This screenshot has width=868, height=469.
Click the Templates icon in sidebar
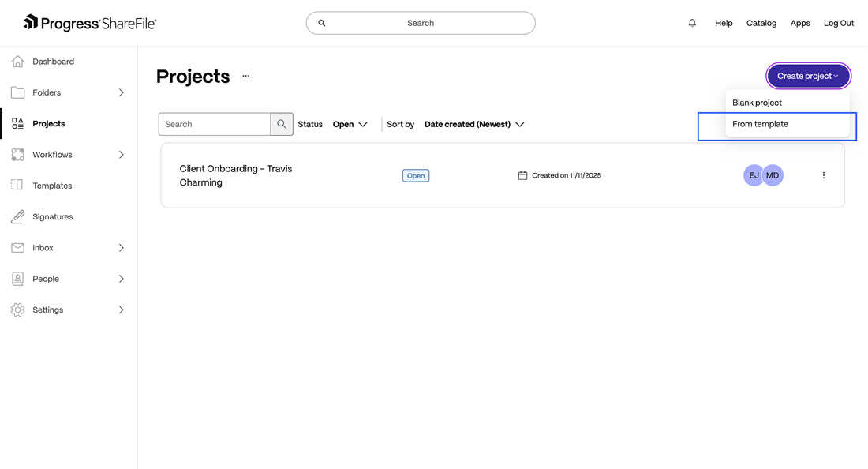click(17, 186)
